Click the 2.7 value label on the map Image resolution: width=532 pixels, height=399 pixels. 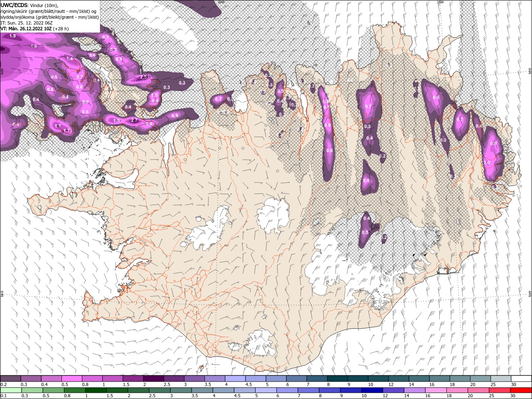pos(134,121)
